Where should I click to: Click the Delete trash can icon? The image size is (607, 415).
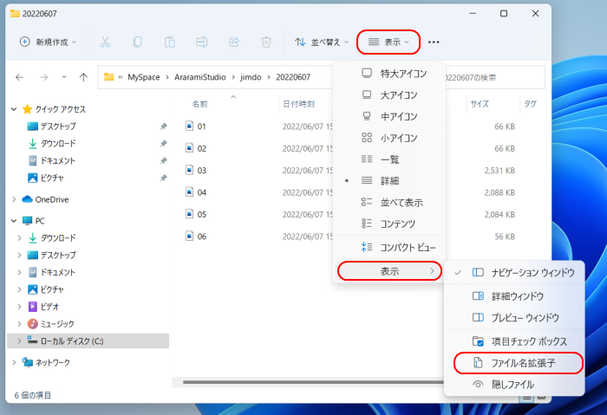(266, 42)
